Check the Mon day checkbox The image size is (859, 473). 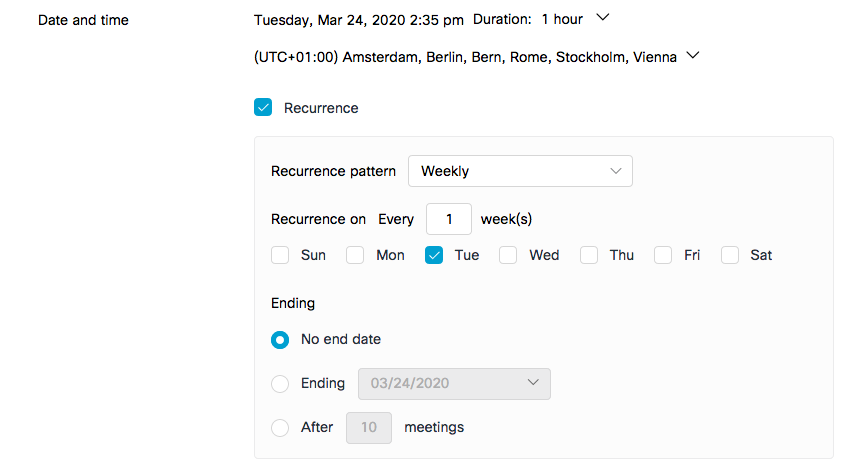[x=355, y=255]
